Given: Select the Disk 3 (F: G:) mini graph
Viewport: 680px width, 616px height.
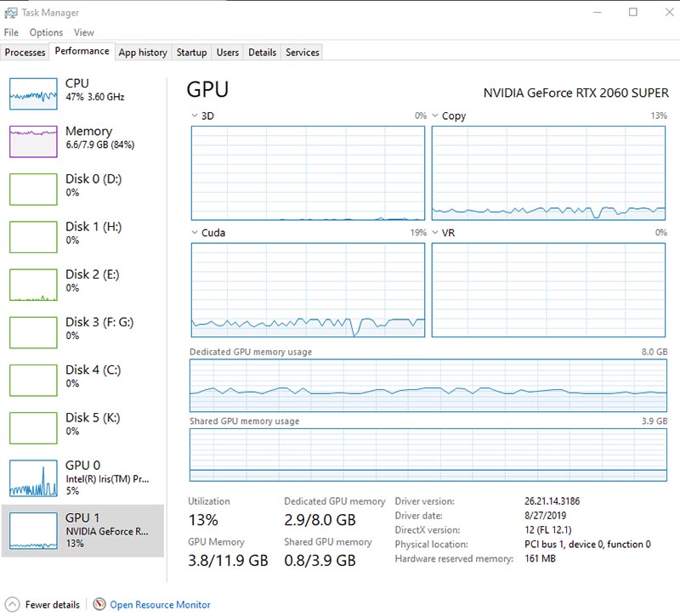Looking at the screenshot, I should pyautogui.click(x=33, y=332).
